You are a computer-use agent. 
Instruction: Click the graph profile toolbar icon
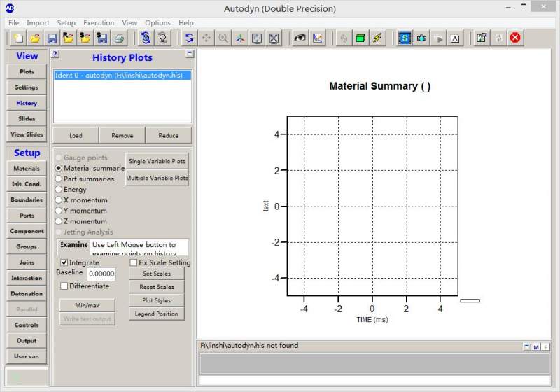(x=318, y=38)
